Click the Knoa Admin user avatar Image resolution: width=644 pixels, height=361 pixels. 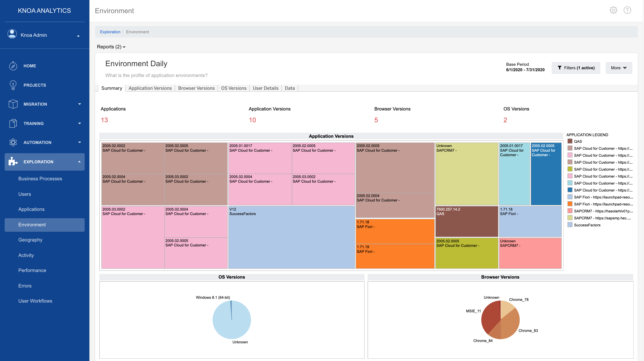point(12,34)
